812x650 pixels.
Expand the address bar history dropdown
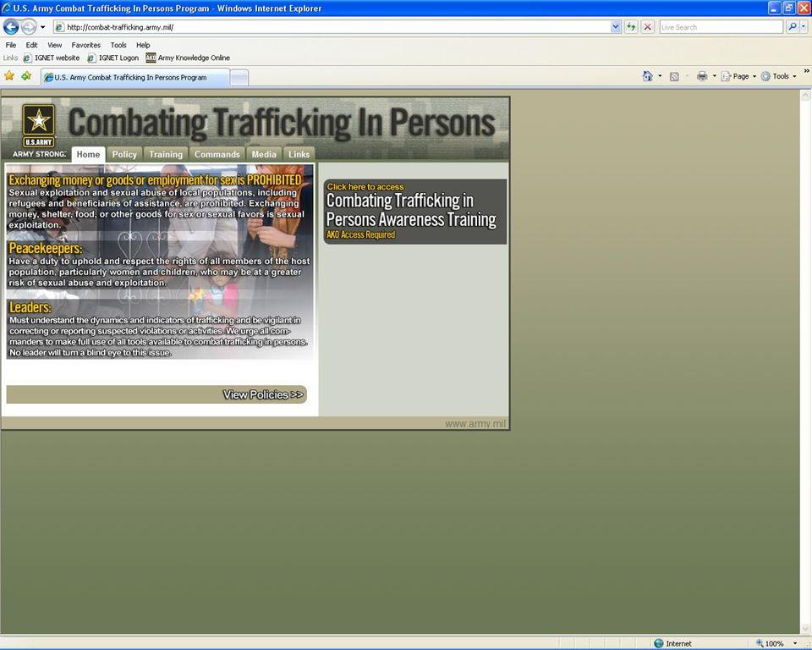coord(615,27)
